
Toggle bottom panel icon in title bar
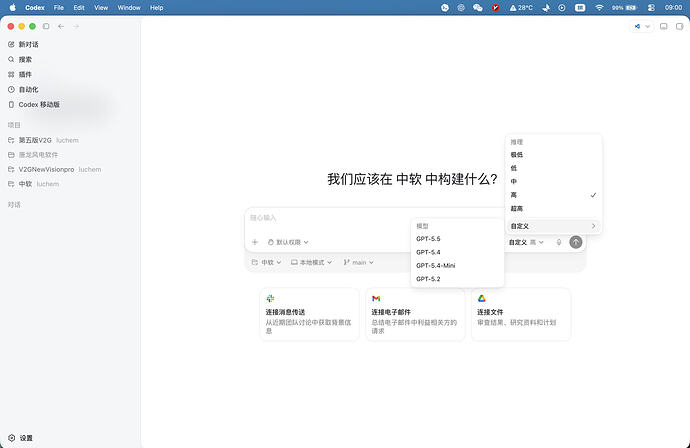click(664, 26)
